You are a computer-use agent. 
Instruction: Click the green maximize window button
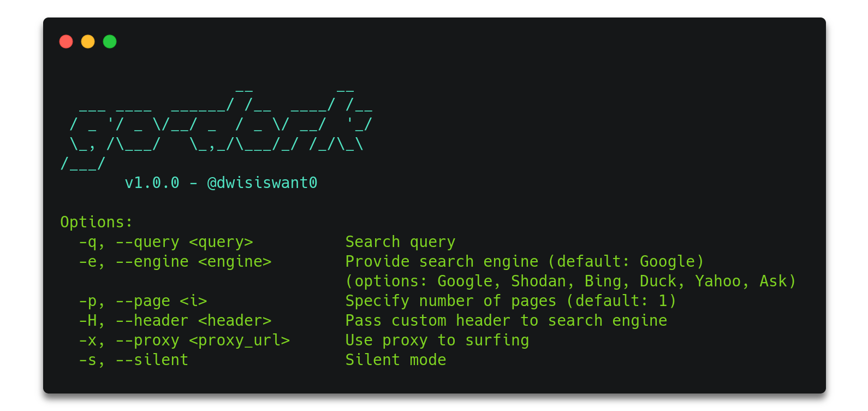110,42
